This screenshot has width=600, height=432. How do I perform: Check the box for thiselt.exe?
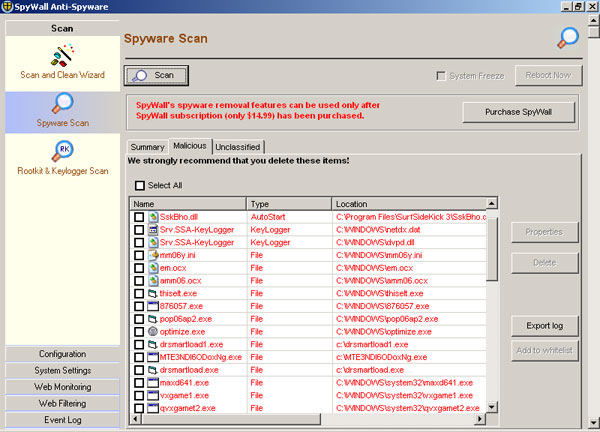(x=139, y=293)
